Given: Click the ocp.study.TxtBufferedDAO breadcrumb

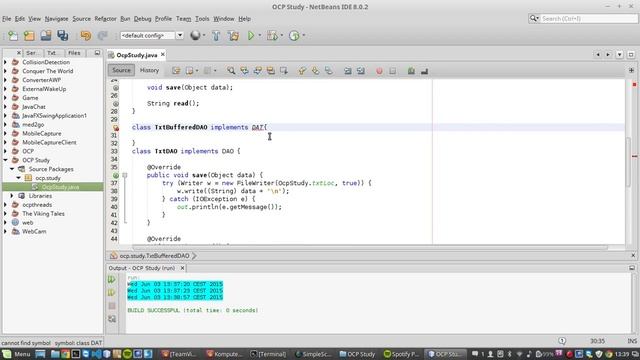Looking at the screenshot, I should [154, 256].
